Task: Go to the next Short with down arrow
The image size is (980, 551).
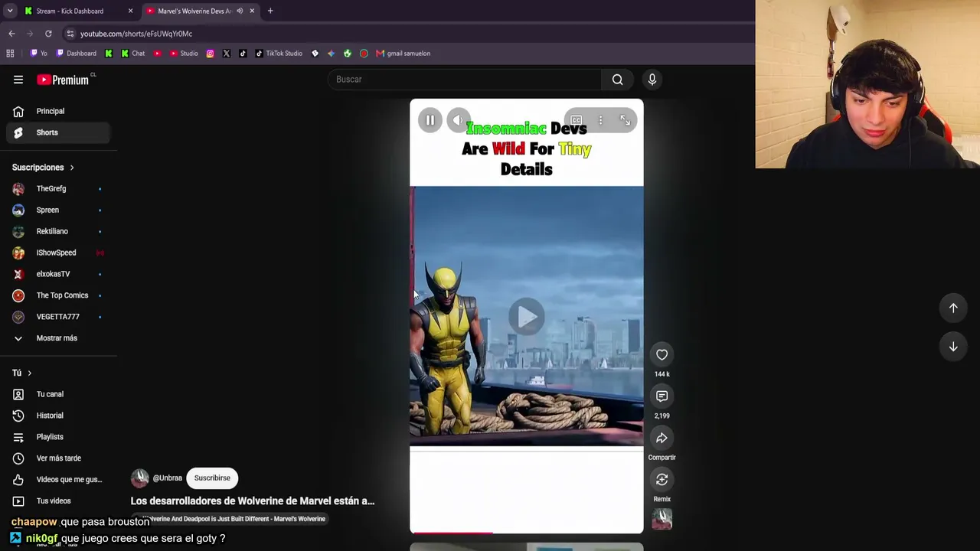Action: (953, 347)
